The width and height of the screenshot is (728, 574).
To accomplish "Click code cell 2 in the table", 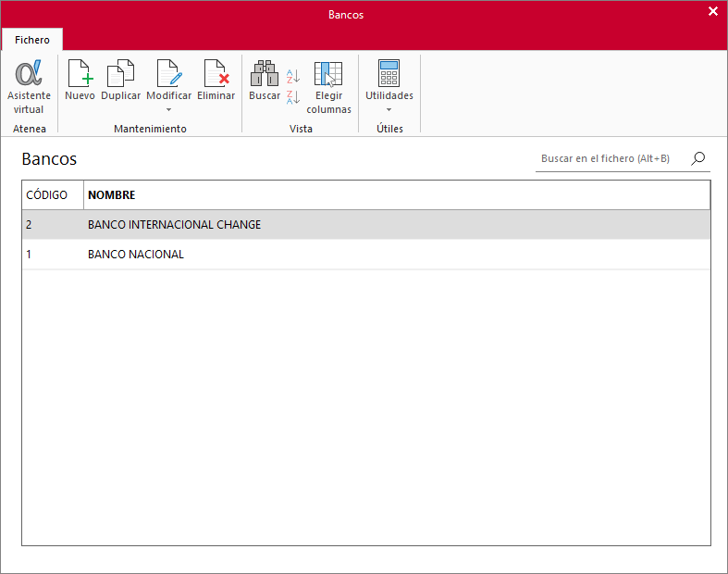I will click(53, 224).
